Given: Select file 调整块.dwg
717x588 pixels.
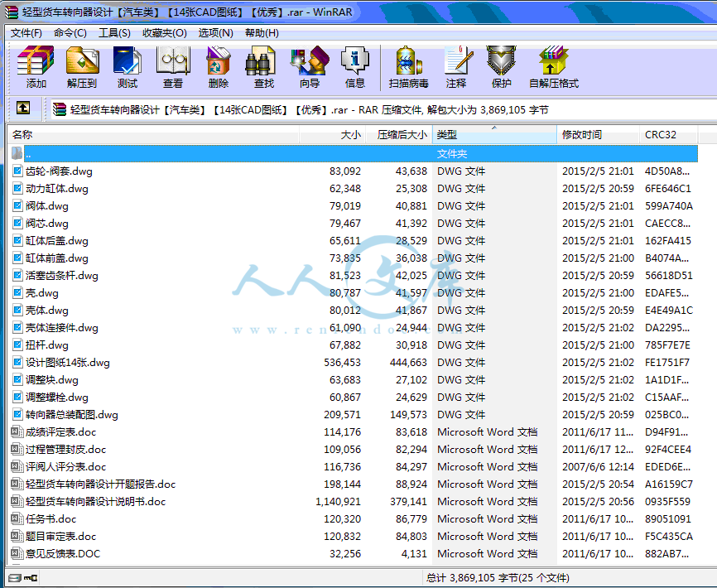Looking at the screenshot, I should 52,380.
